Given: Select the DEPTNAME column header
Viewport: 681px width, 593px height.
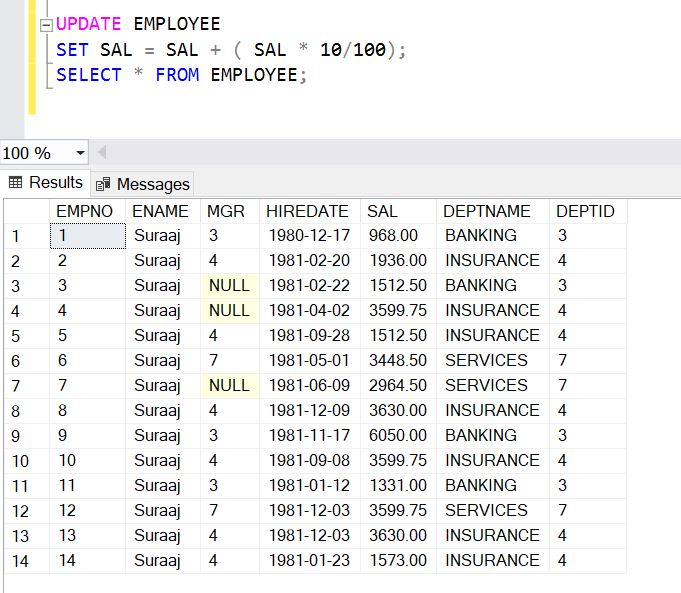Looking at the screenshot, I should click(493, 211).
